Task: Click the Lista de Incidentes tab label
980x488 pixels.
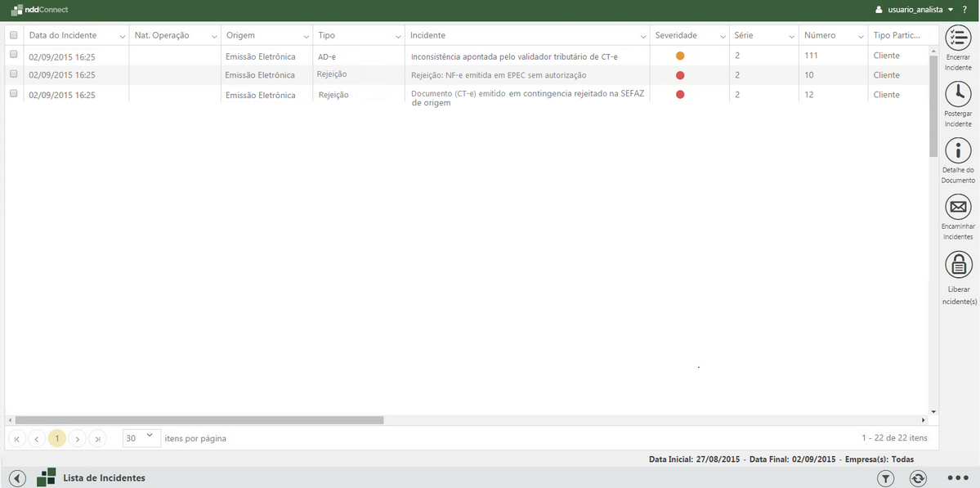Action: pos(104,477)
